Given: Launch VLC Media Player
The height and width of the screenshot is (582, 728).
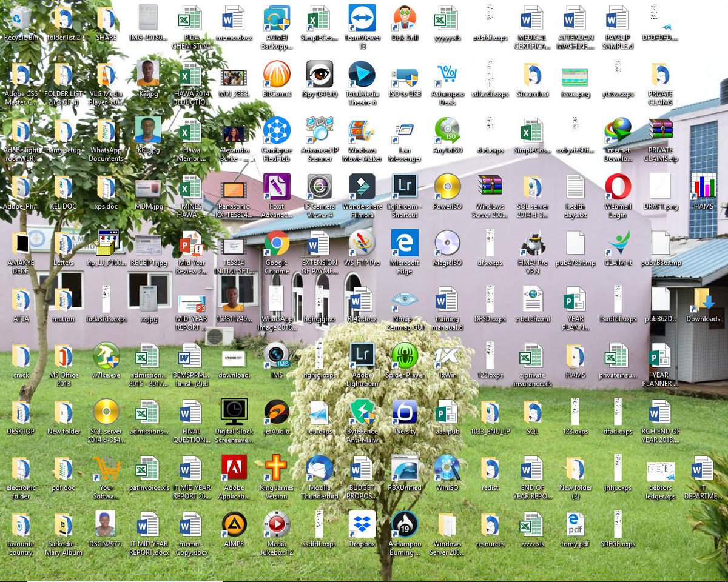Looking at the screenshot, I should 106,75.
